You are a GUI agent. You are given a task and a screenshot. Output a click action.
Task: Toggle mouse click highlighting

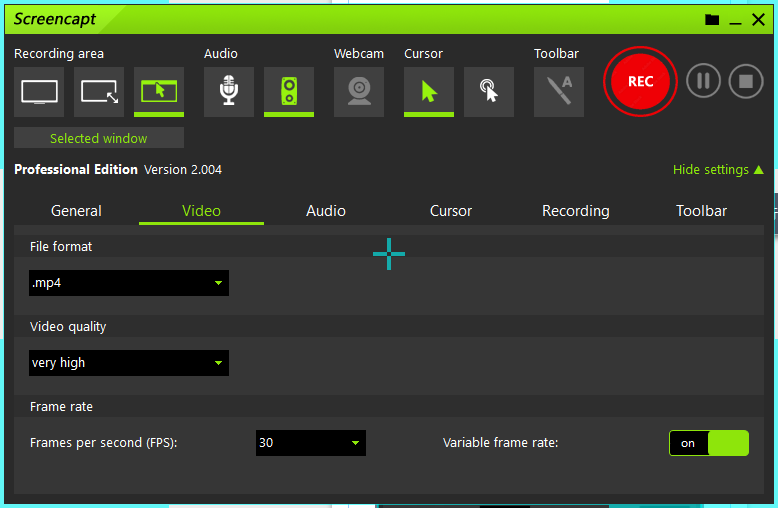[x=489, y=92]
